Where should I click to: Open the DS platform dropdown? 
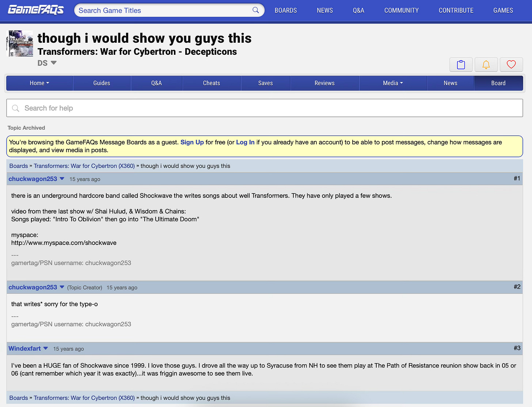47,63
